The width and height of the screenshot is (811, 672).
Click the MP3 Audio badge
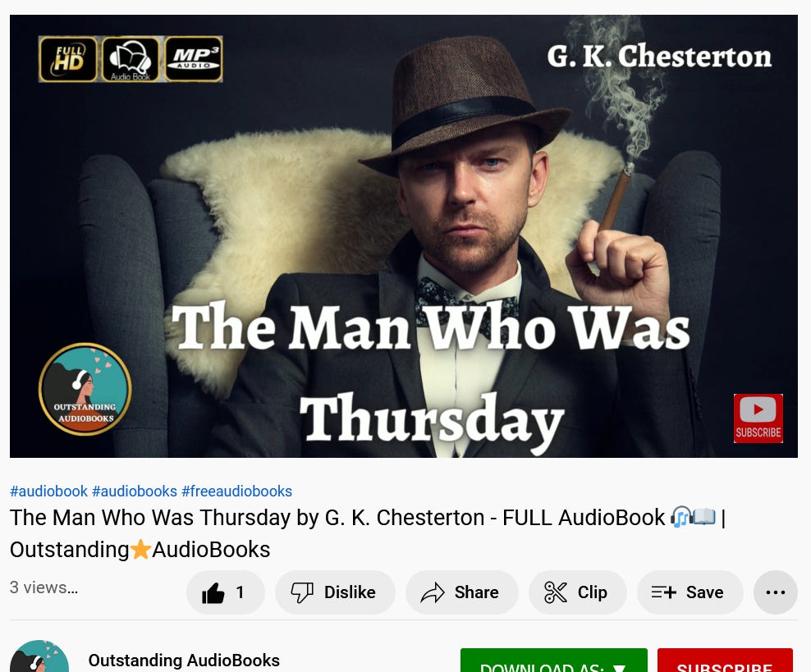194,59
